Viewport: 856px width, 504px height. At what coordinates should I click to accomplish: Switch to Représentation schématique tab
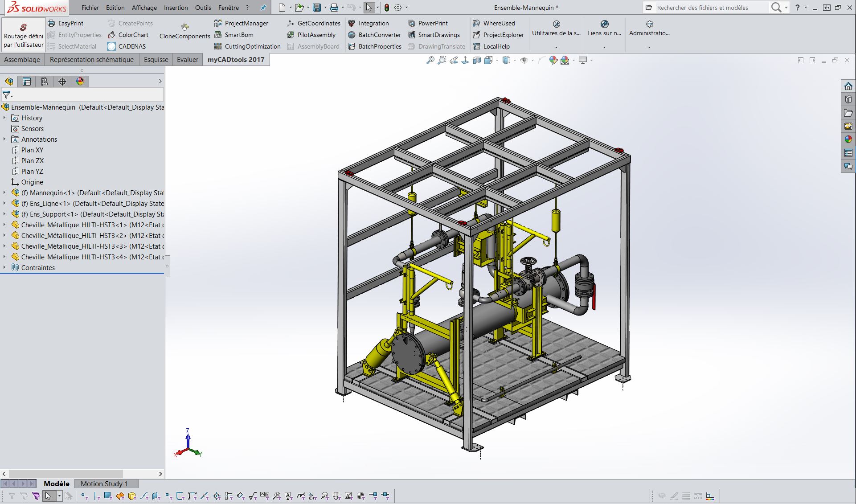[x=92, y=60]
